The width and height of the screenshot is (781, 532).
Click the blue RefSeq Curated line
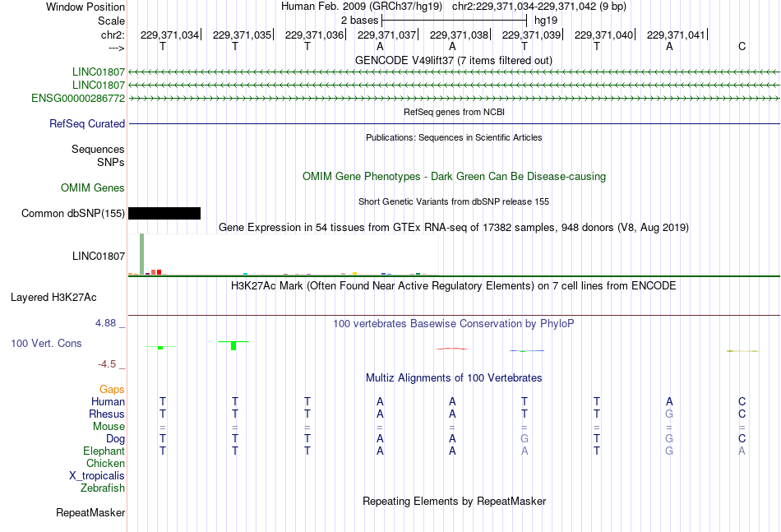coord(454,123)
